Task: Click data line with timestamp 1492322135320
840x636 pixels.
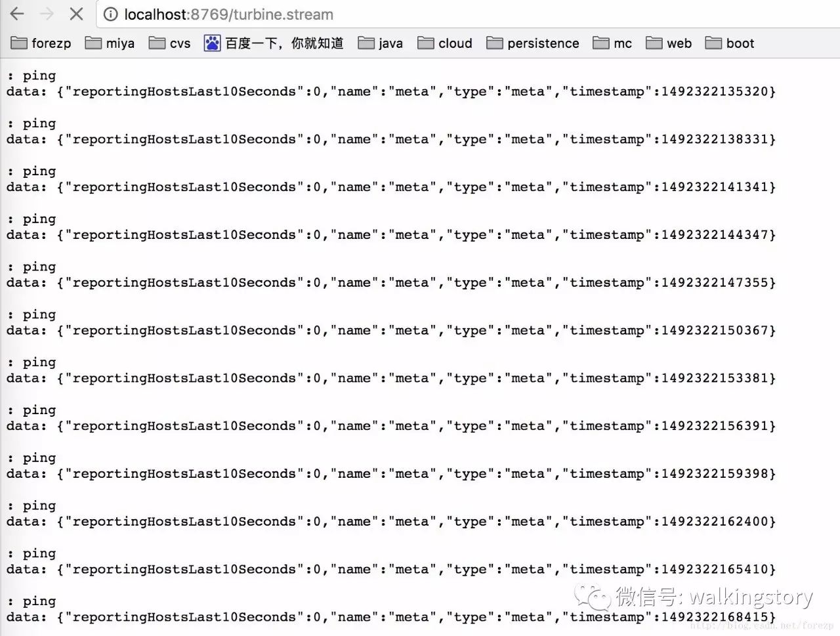Action: (x=391, y=92)
